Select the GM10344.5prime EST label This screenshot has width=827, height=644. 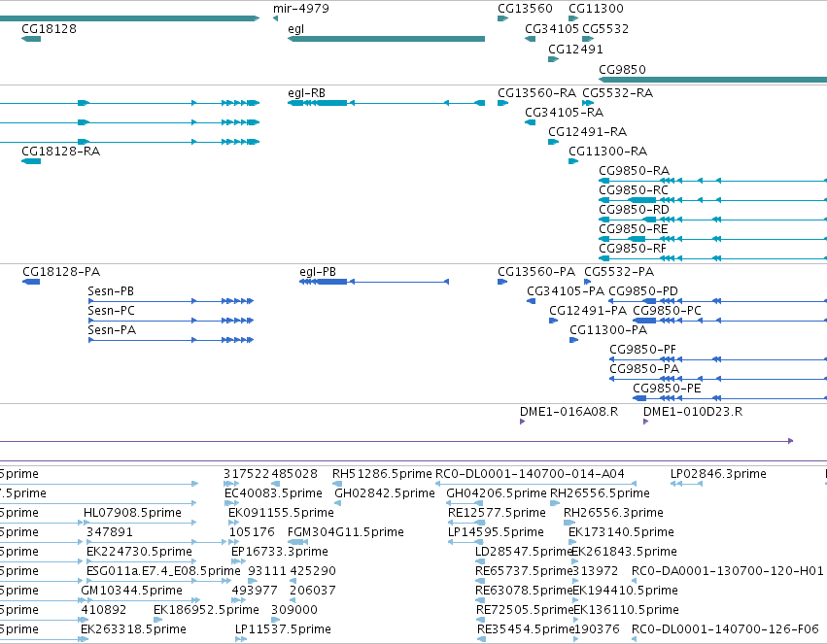tap(131, 591)
